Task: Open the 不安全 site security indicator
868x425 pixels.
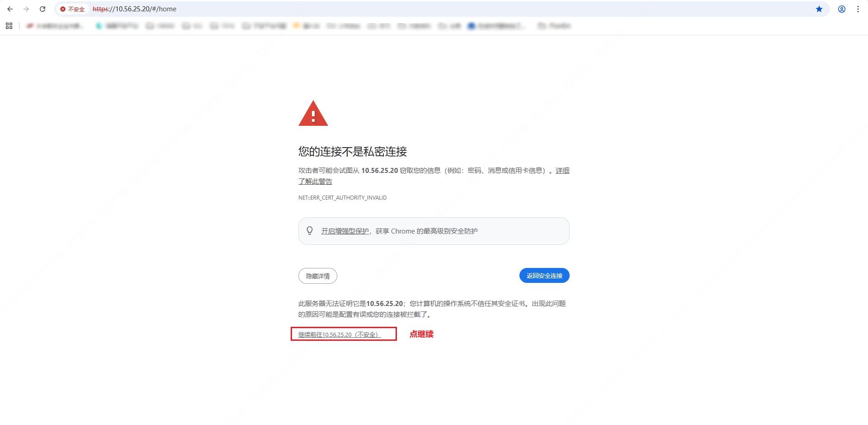Action: 72,9
